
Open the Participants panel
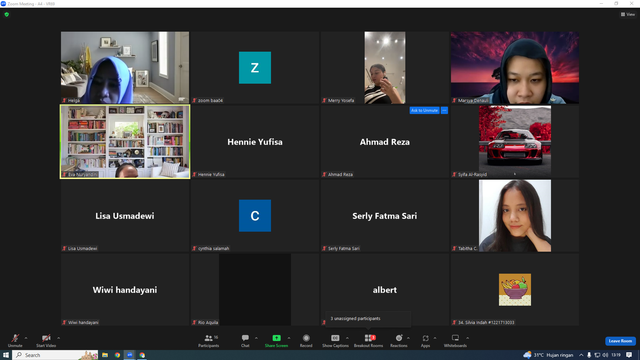pos(209,340)
